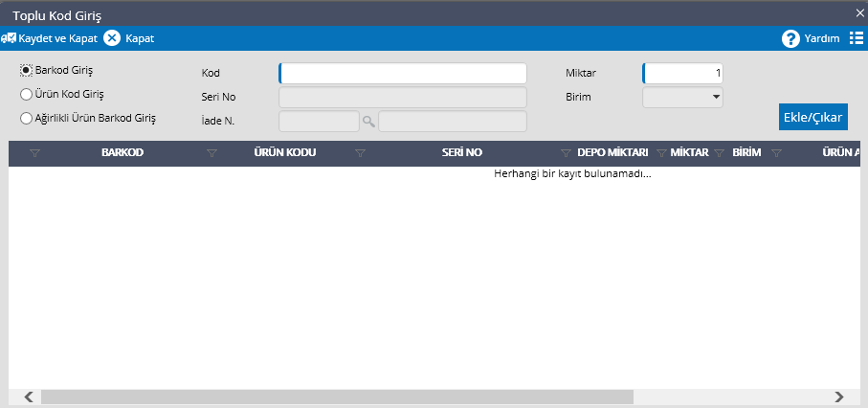Sort by the BARKOD column header
Screen dimensions: 868x408
122,153
